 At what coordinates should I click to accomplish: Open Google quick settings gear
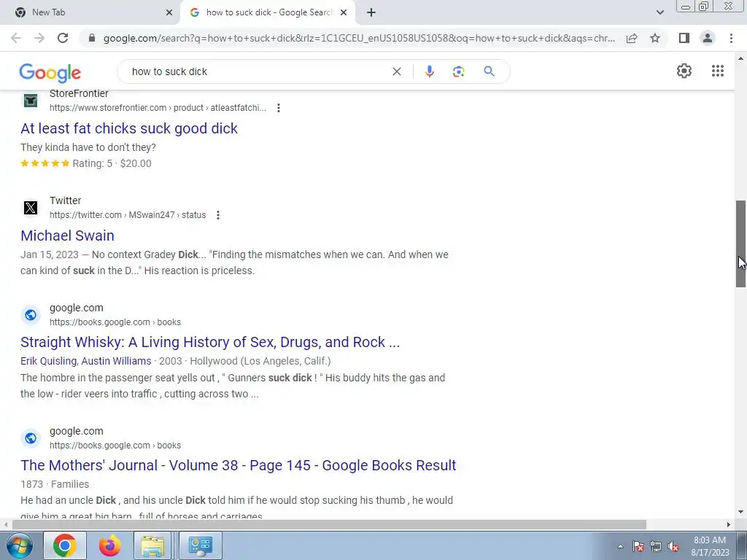tap(684, 71)
